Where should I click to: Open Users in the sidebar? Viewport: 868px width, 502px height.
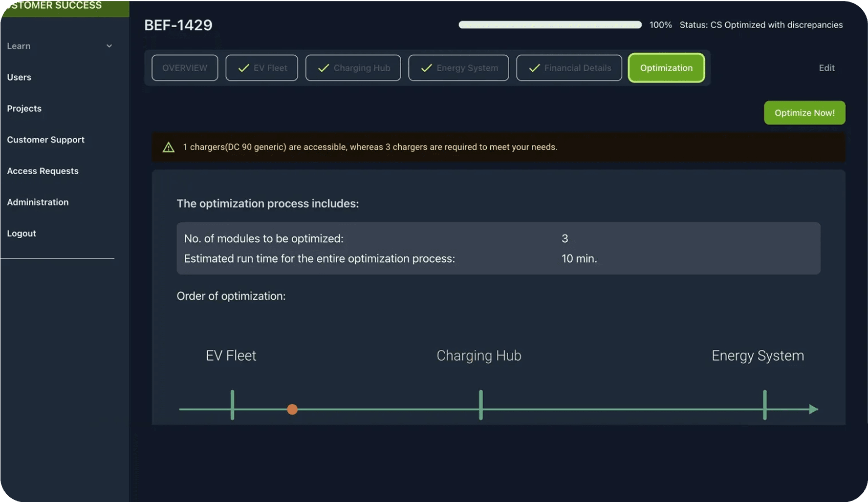[19, 77]
